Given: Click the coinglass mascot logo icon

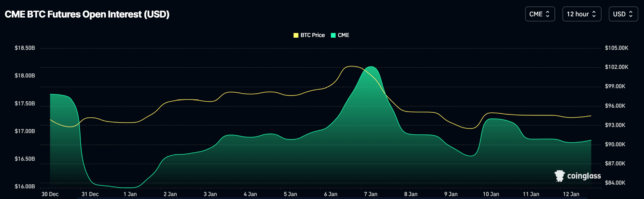Looking at the screenshot, I should pyautogui.click(x=559, y=176).
